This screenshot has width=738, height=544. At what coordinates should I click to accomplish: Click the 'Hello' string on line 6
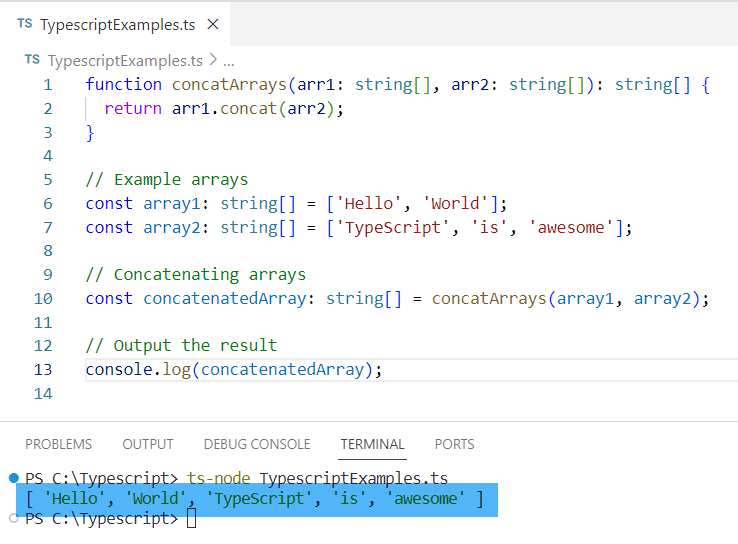369,203
